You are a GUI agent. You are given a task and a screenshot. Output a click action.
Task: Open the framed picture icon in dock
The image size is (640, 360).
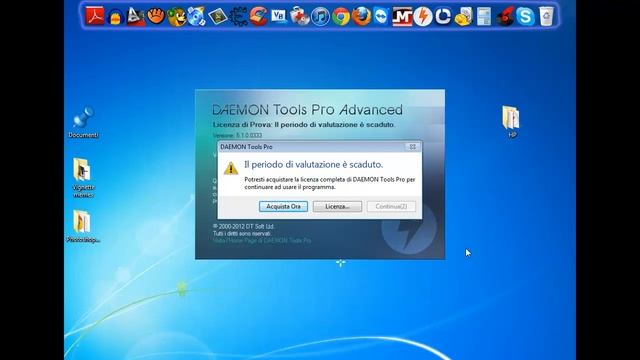click(217, 17)
